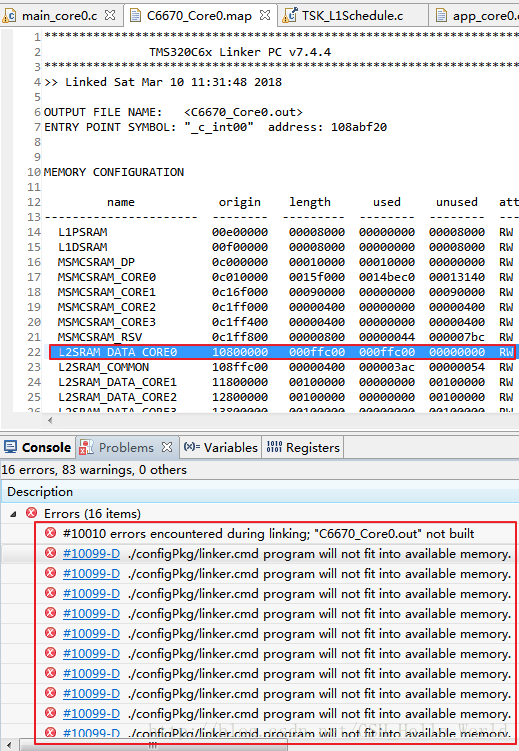Select the Problems view tab
The image size is (519, 751).
126,447
